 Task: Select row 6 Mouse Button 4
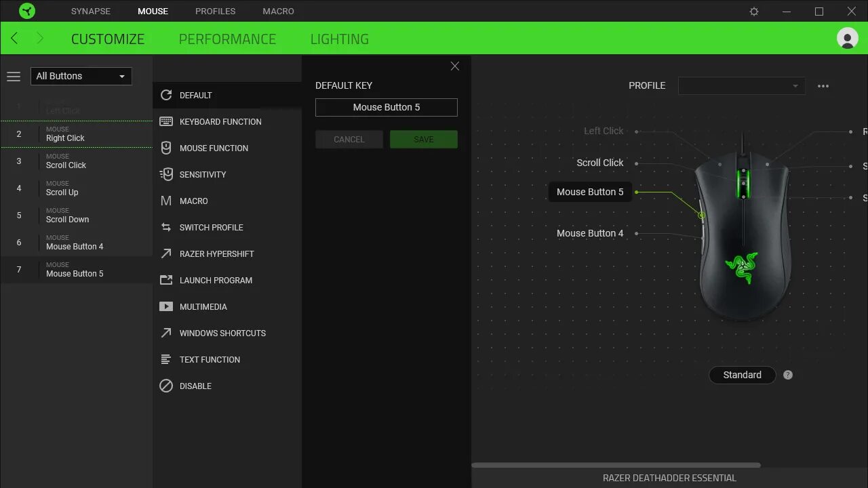(77, 243)
